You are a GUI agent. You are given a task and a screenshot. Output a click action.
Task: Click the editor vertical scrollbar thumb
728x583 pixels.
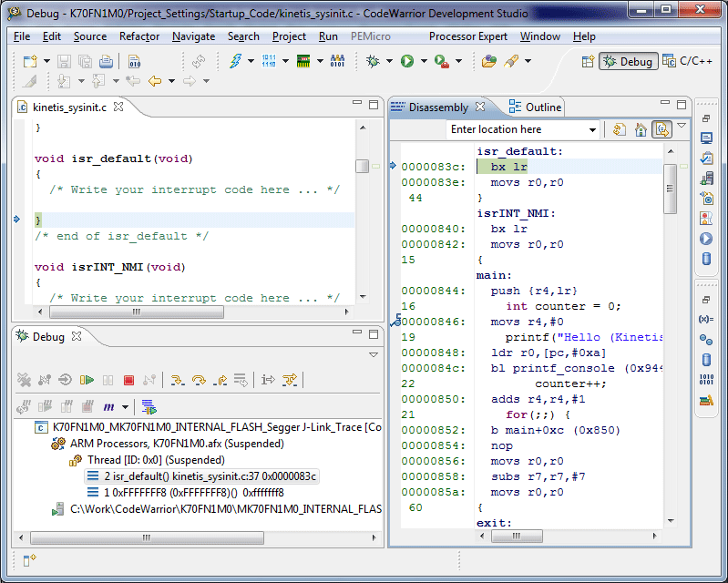pos(362,166)
